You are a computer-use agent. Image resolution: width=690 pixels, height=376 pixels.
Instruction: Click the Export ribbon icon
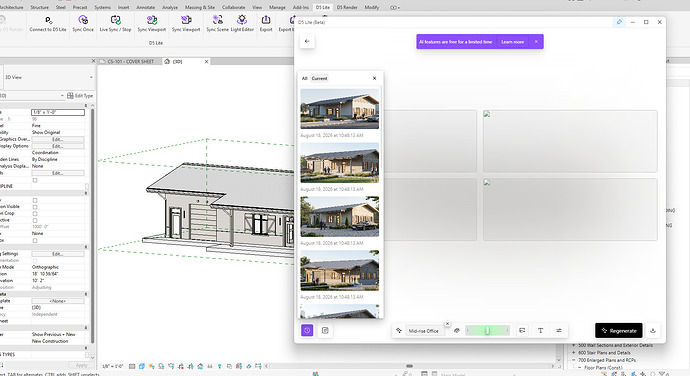coord(266,20)
